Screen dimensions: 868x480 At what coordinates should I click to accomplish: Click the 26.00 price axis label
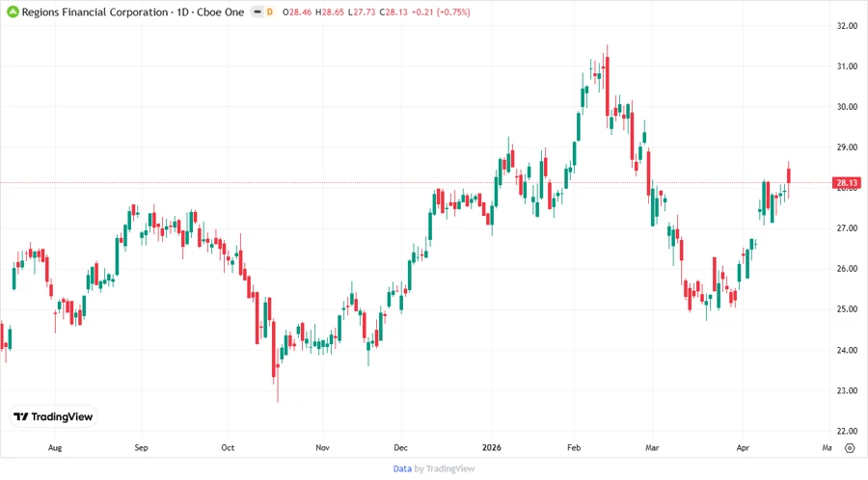(x=847, y=269)
